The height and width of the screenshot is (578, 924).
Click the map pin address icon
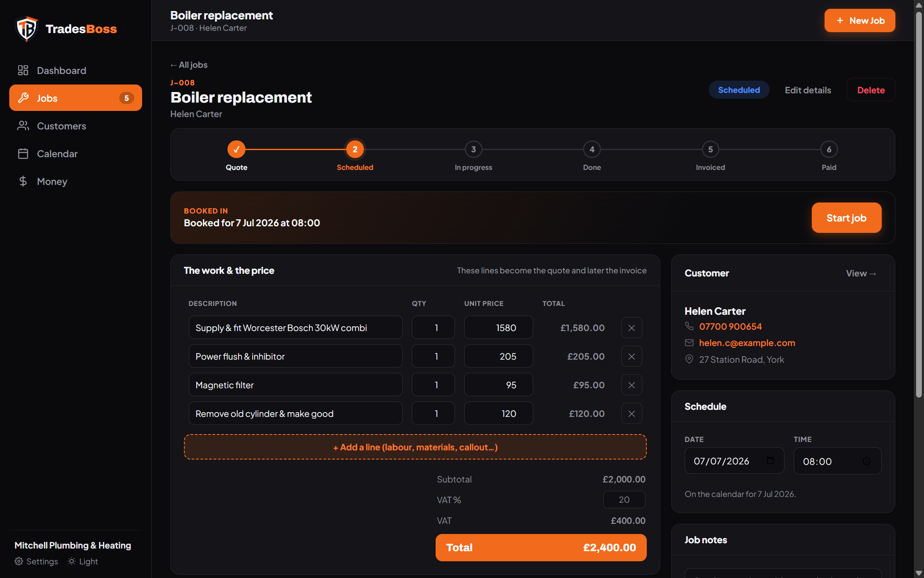[x=689, y=359]
